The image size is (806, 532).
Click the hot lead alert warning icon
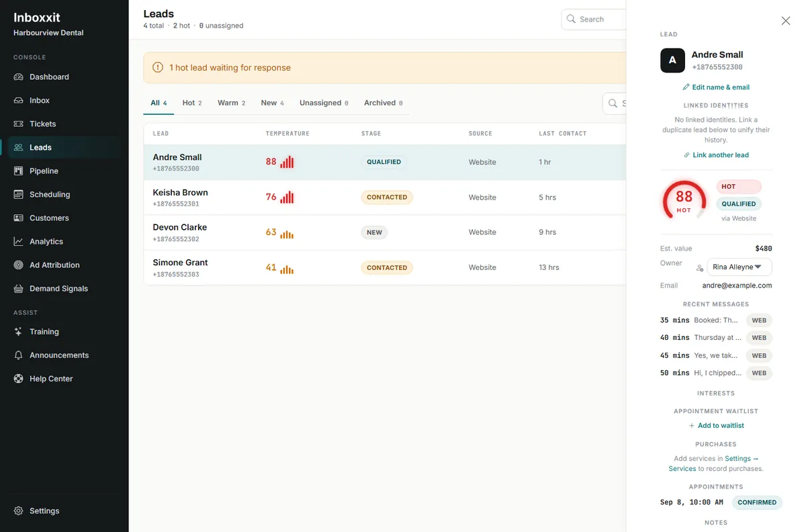pyautogui.click(x=158, y=68)
